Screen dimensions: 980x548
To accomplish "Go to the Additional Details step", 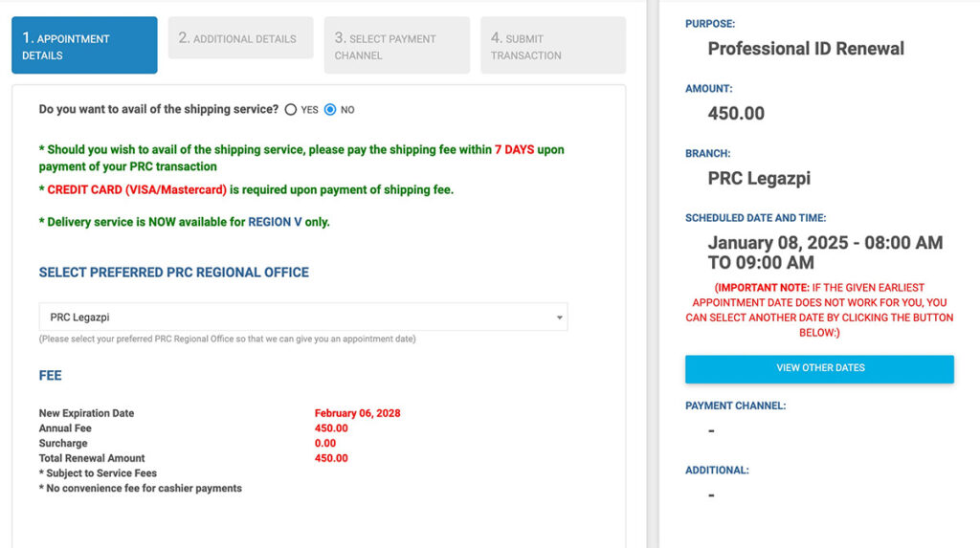I will (x=240, y=38).
